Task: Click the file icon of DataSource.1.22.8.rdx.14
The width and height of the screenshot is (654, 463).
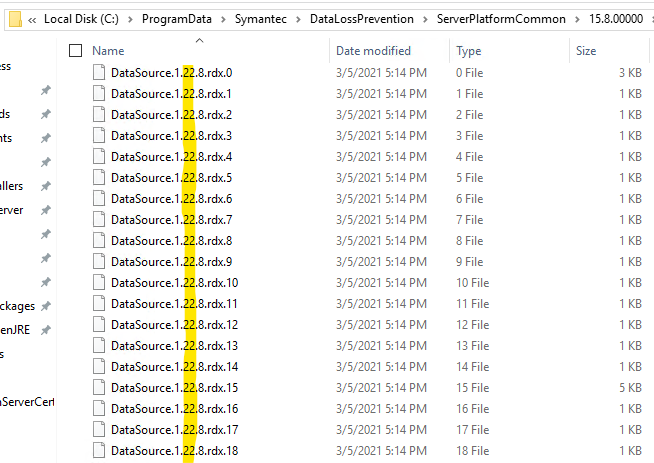Action: point(99,366)
